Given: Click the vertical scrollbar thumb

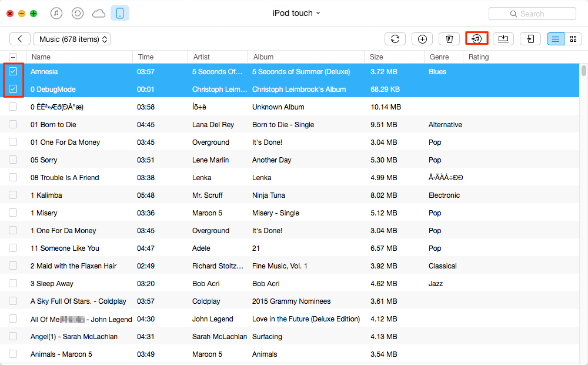Looking at the screenshot, I should [x=584, y=71].
